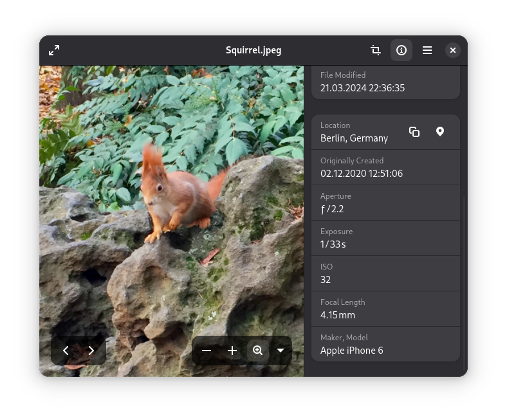Image resolution: width=507 pixels, height=420 pixels.
Task: Expand the zoom level dropdown arrow
Action: [281, 351]
